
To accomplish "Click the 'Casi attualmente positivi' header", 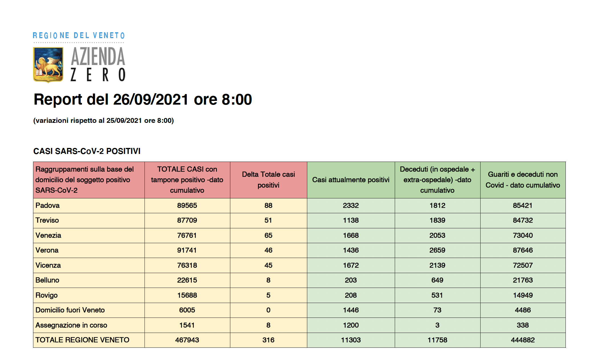I will (x=351, y=180).
